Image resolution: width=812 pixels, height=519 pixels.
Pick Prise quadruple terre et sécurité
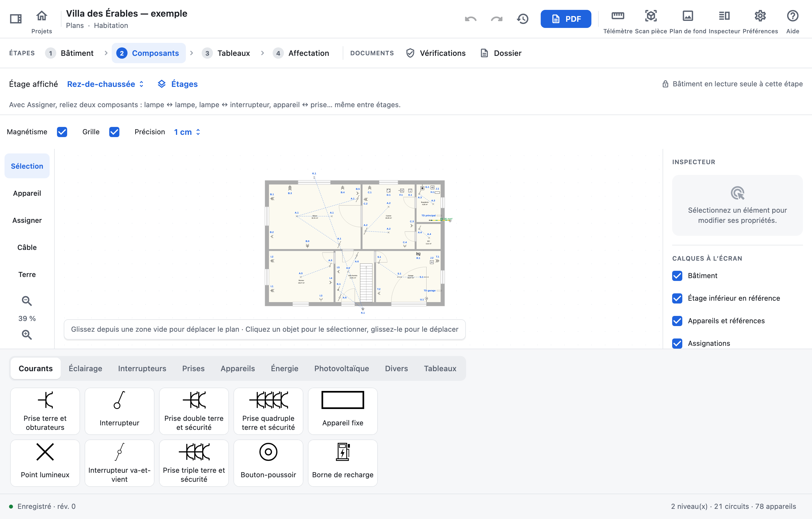268,411
